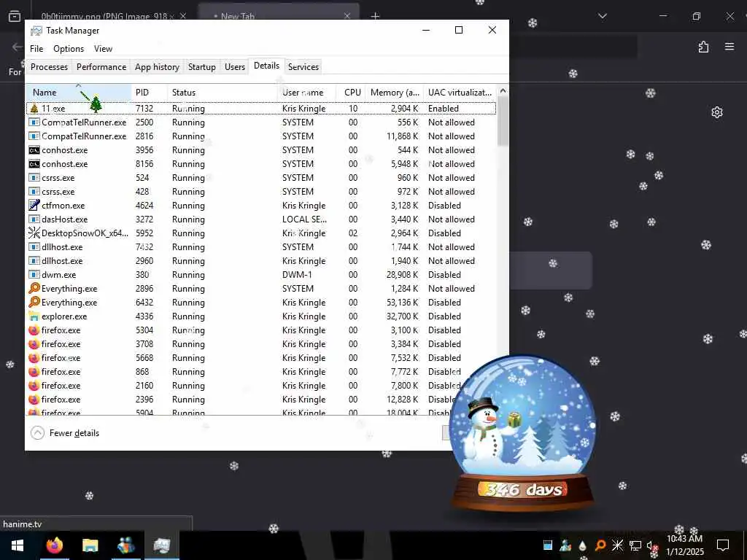
Task: Click the Everything.exe icon with PID 6432
Action: click(34, 303)
